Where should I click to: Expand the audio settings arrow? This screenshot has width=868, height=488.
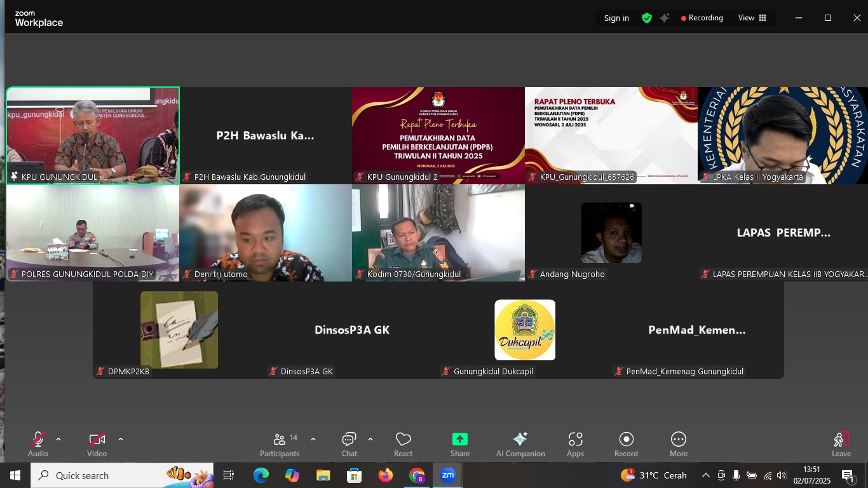coord(58,439)
